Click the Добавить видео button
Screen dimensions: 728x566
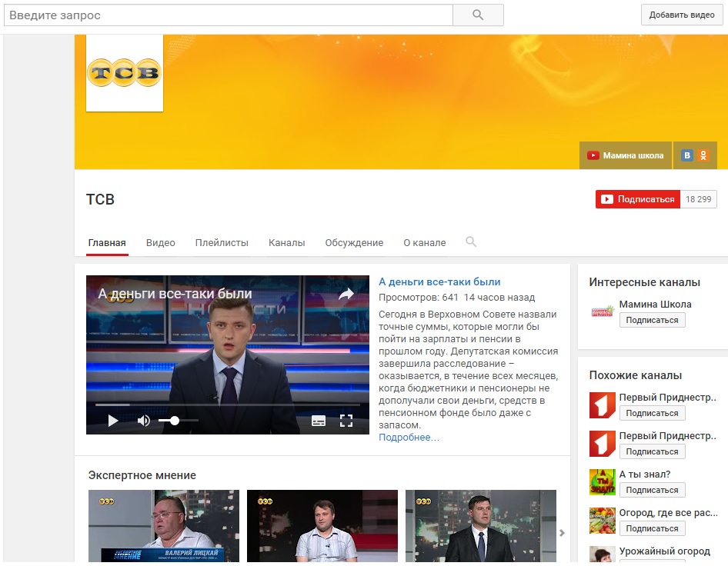pyautogui.click(x=682, y=15)
